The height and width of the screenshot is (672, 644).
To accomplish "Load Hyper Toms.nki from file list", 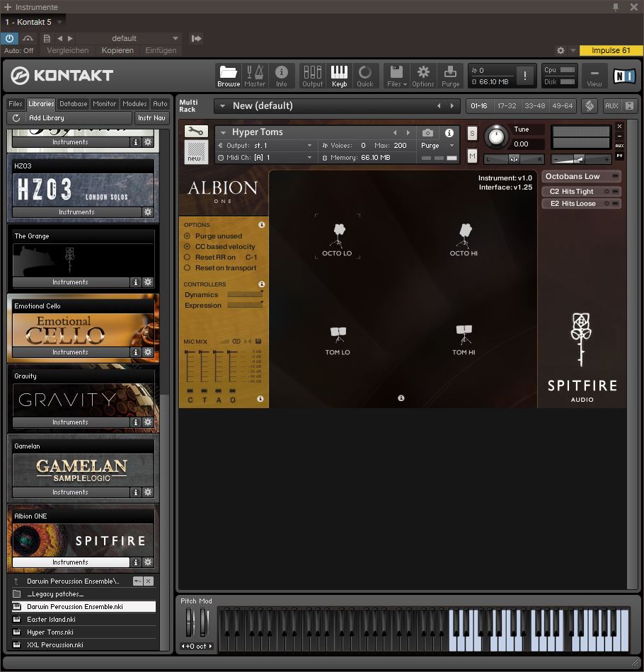I will point(84,632).
